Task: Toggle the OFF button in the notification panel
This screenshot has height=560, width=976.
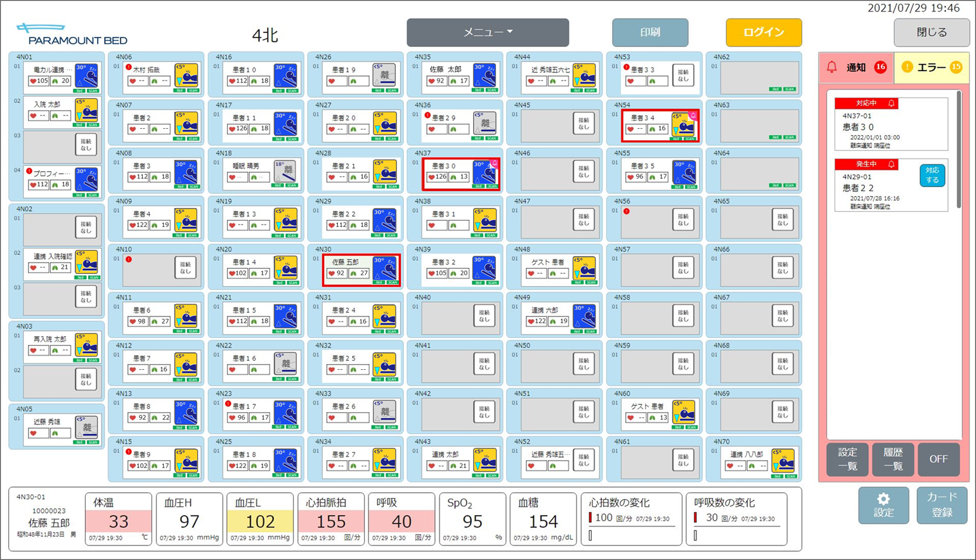Action: [938, 459]
